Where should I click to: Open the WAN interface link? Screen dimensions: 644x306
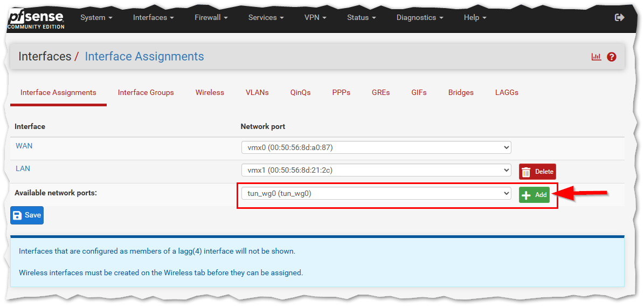click(x=24, y=146)
